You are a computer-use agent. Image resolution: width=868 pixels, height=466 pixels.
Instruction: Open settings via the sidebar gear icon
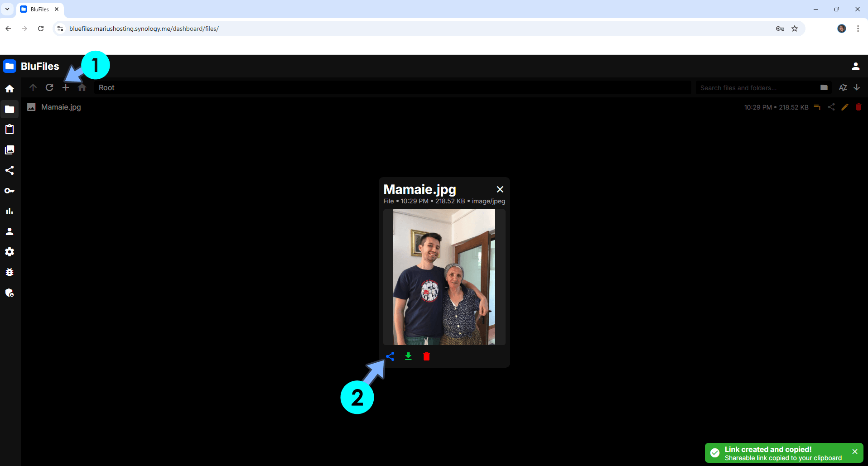click(10, 252)
